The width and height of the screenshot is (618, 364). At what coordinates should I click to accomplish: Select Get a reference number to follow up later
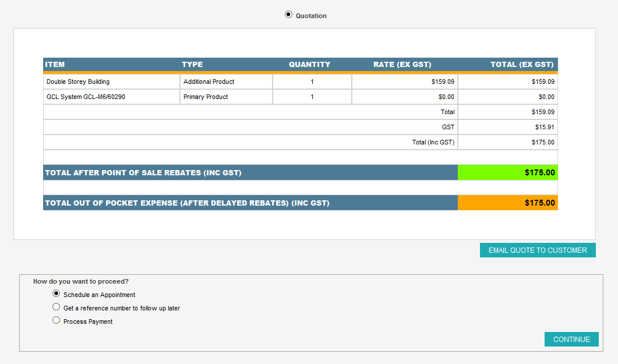point(56,307)
